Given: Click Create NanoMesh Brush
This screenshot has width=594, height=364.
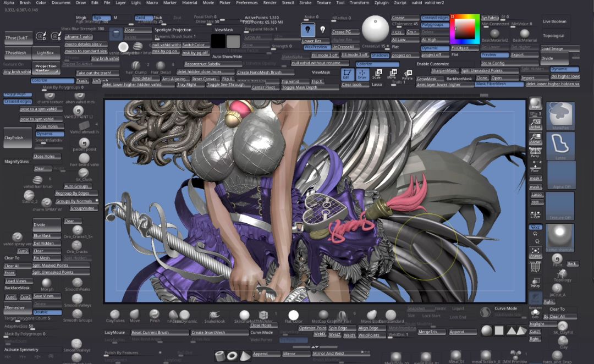Looking at the screenshot, I should coord(265,72).
